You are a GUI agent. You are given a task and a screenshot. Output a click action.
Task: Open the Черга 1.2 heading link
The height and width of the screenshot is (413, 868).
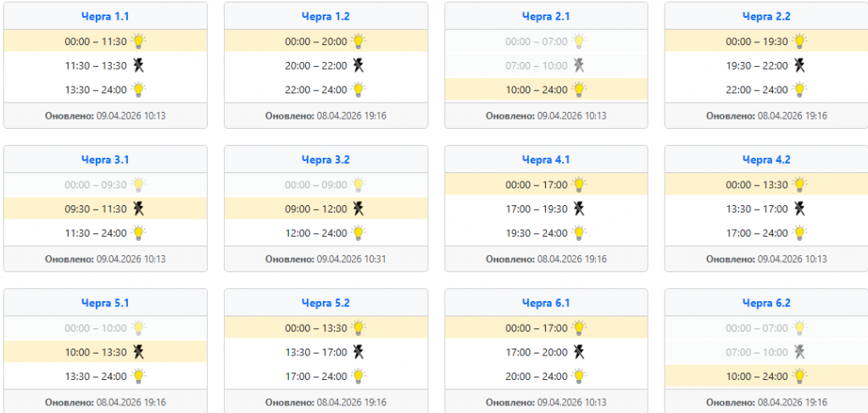(325, 16)
